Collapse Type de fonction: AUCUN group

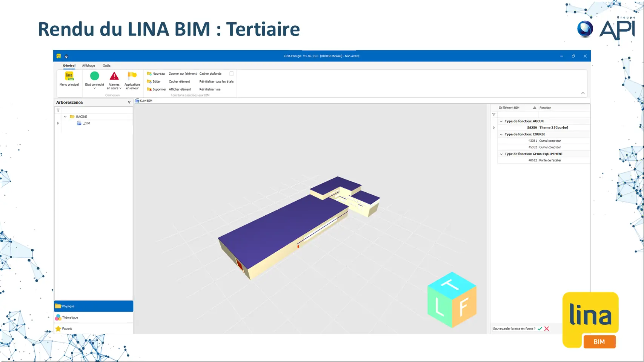pyautogui.click(x=501, y=121)
